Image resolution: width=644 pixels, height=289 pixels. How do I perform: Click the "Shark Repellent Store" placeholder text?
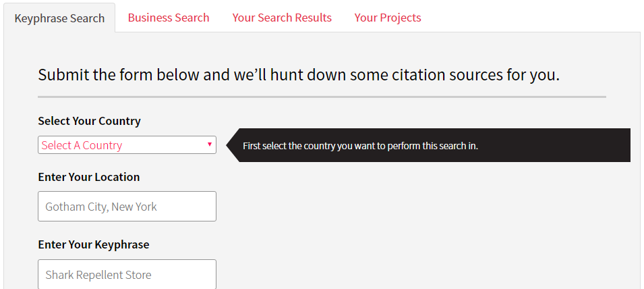tap(98, 275)
